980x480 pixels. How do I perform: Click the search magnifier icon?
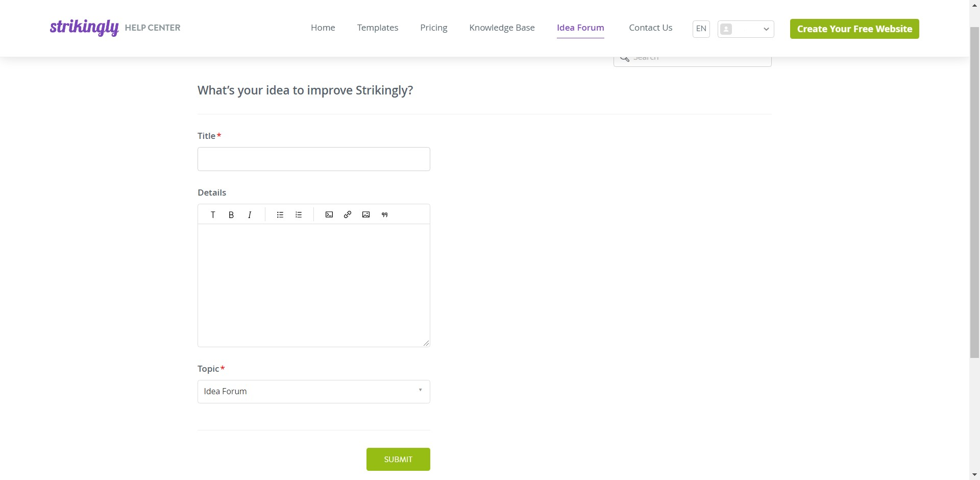pyautogui.click(x=624, y=57)
